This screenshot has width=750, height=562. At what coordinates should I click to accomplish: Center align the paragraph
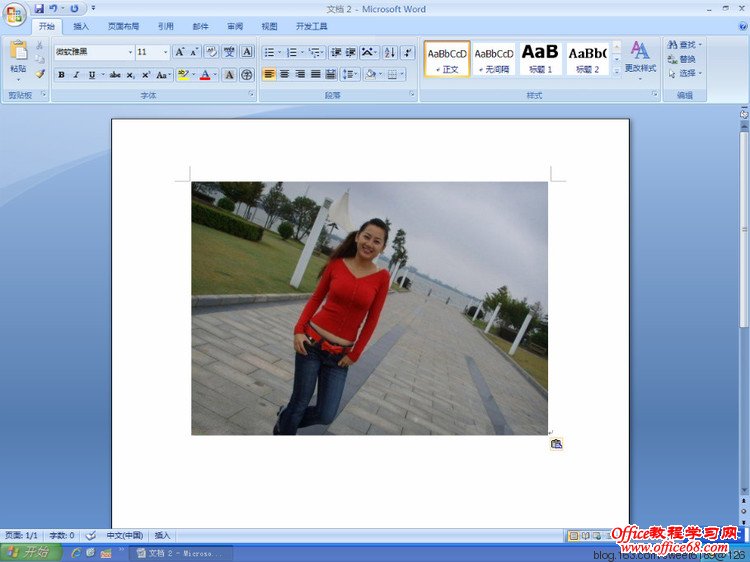tap(285, 74)
